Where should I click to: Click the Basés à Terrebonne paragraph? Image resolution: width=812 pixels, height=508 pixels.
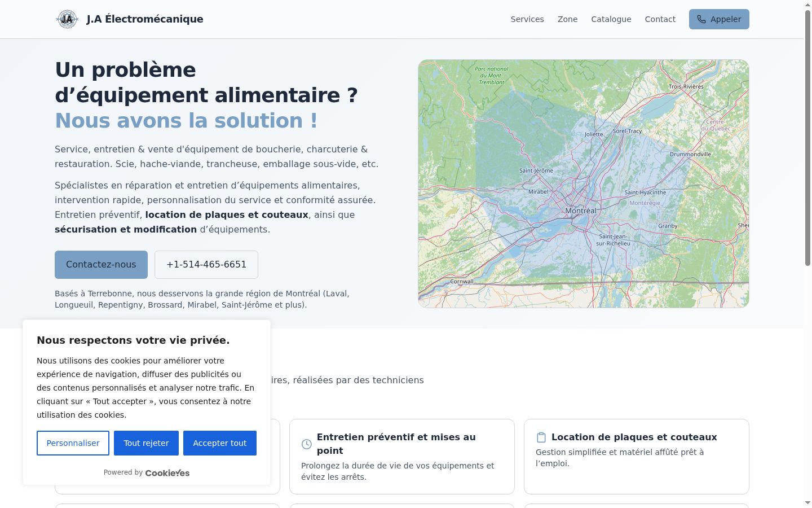(x=202, y=299)
